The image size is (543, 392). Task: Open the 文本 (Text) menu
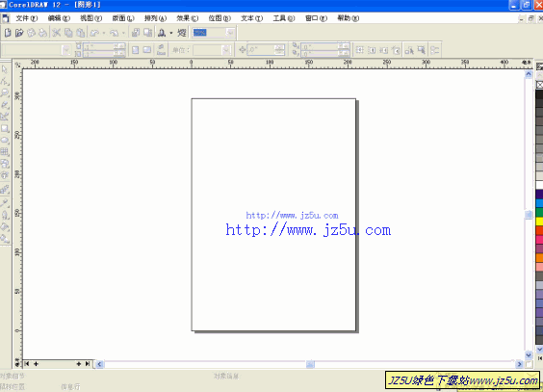(x=251, y=18)
